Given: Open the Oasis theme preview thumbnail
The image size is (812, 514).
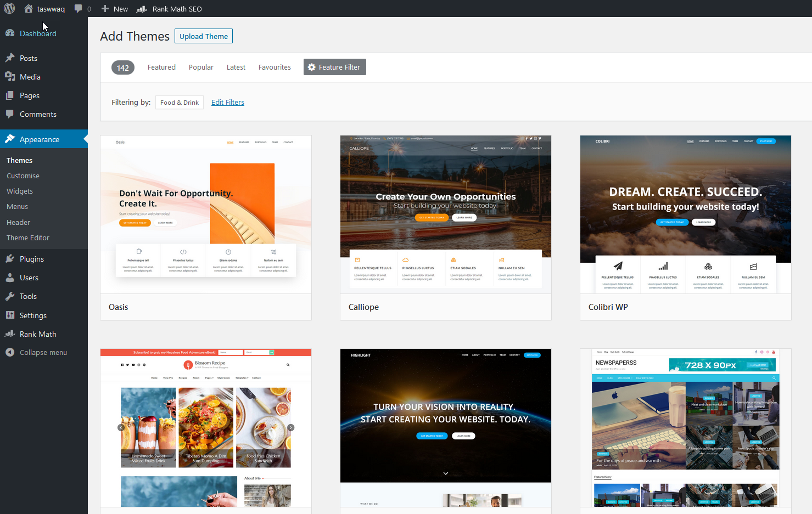Looking at the screenshot, I should 206,214.
